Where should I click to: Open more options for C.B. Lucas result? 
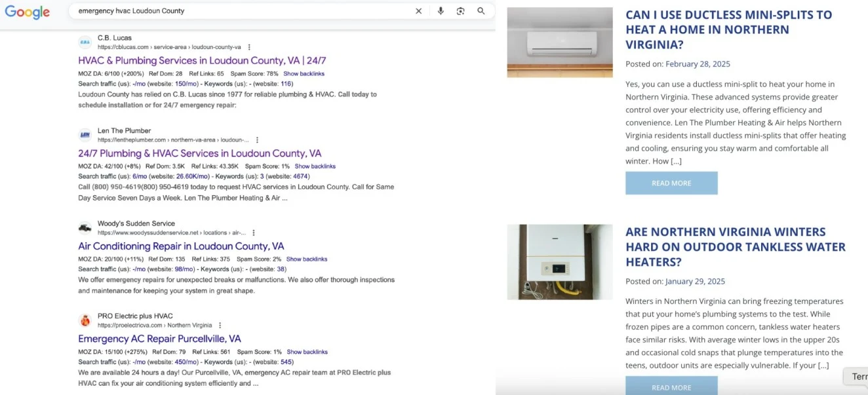point(249,47)
